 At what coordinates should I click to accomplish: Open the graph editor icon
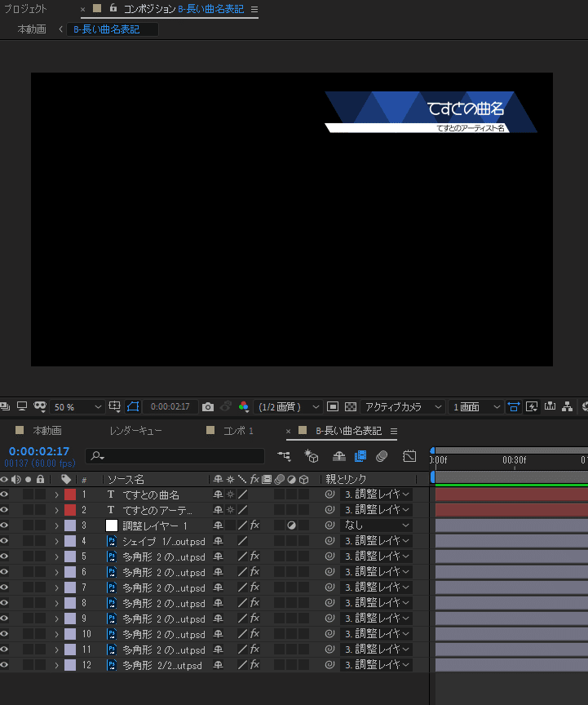(409, 456)
